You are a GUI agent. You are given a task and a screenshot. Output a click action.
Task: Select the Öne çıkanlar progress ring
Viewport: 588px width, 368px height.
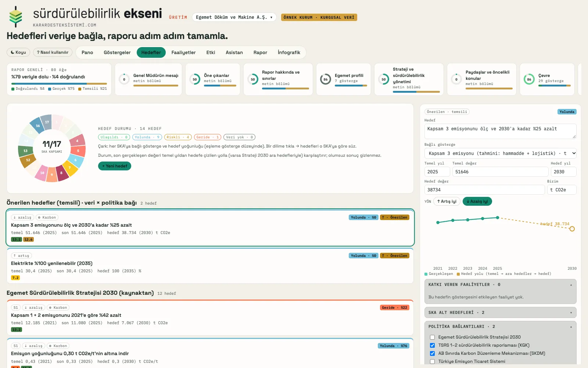[195, 79]
